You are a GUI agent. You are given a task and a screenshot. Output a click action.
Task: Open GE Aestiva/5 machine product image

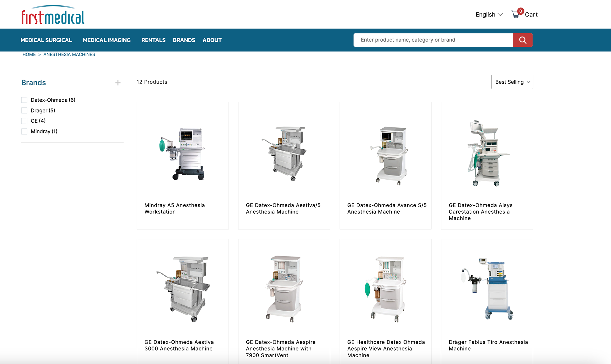pyautogui.click(x=284, y=153)
